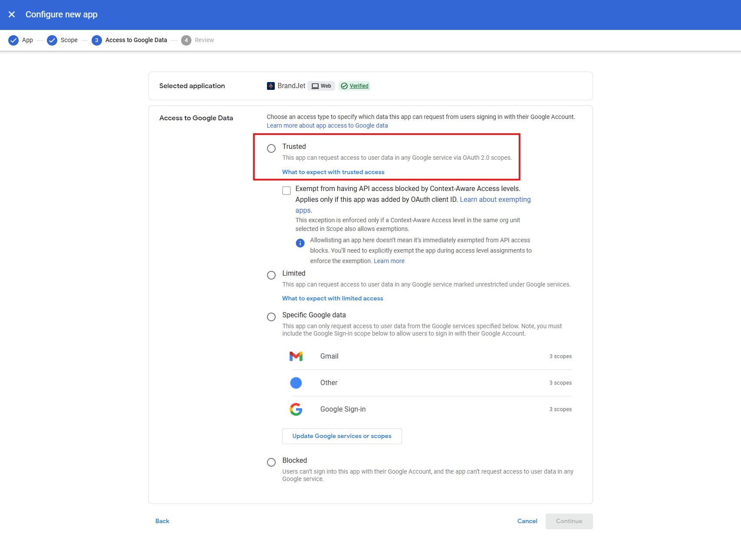Viewport: 741px width, 560px height.
Task: Click the BrandJet application name
Action: [291, 86]
